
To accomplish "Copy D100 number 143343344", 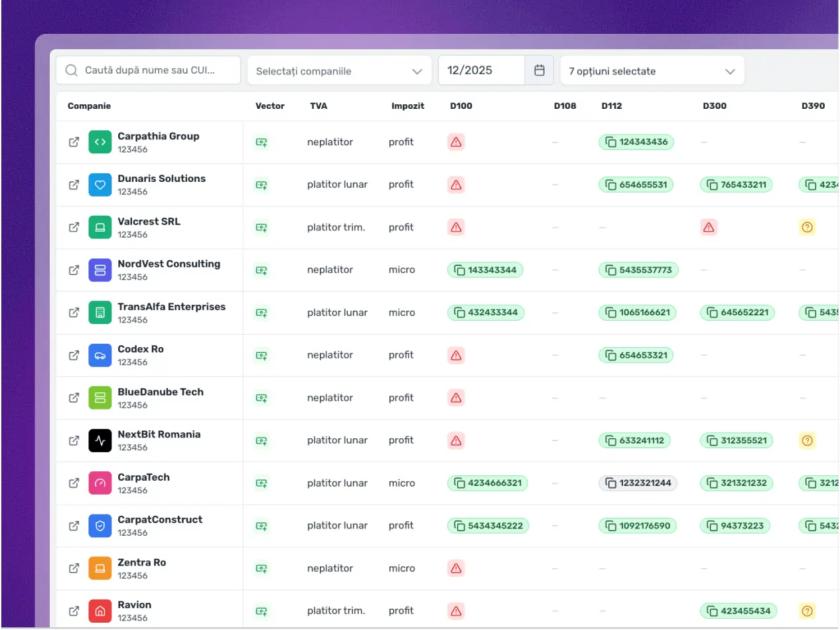I will coord(486,270).
